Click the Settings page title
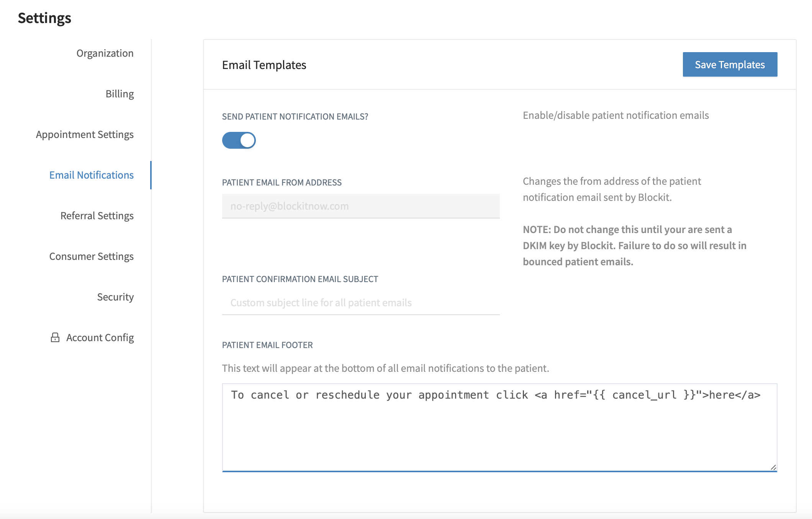The width and height of the screenshot is (812, 519). click(44, 18)
